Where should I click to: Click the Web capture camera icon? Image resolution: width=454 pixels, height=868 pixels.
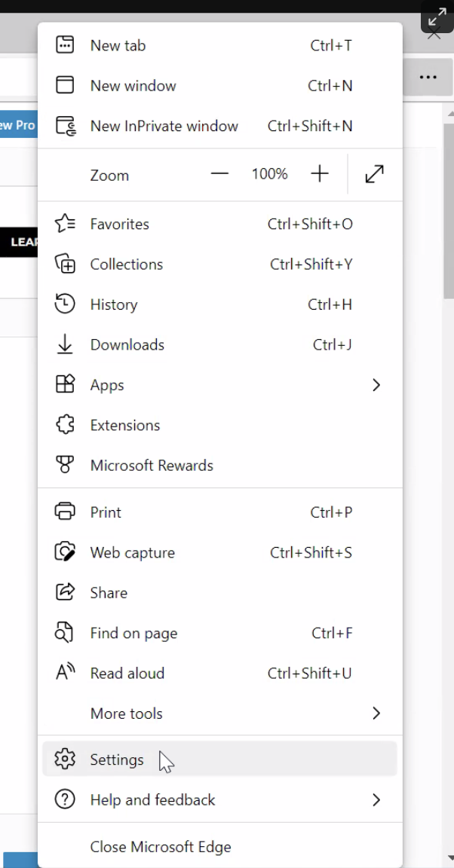pyautogui.click(x=66, y=552)
